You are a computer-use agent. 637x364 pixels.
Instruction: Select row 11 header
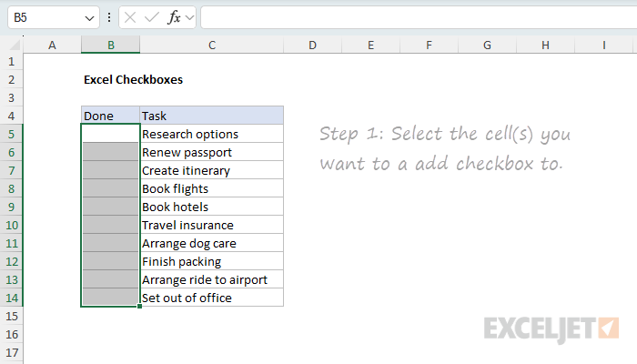(x=11, y=243)
